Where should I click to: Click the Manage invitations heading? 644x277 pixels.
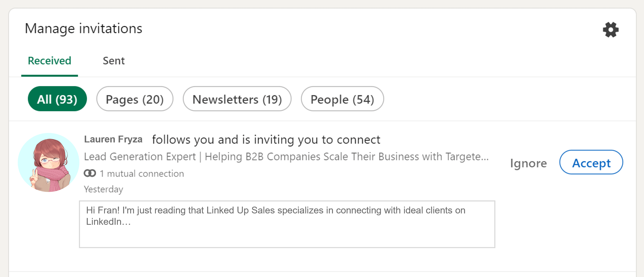coord(83,28)
